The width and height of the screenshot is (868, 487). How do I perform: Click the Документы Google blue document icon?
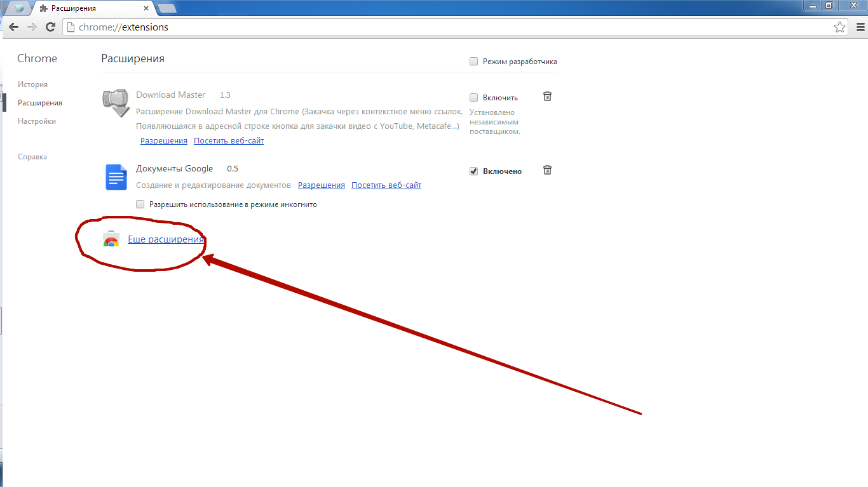(x=116, y=177)
